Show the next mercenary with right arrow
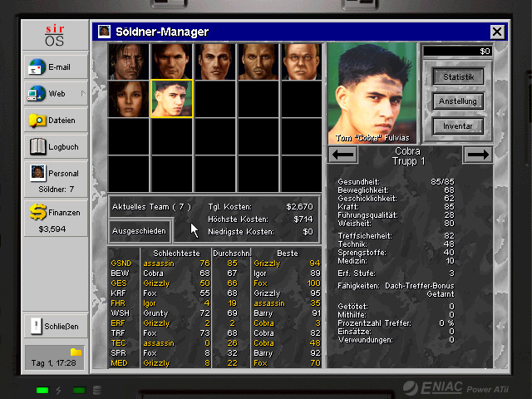Screen dimensions: 532x399 [x=477, y=154]
